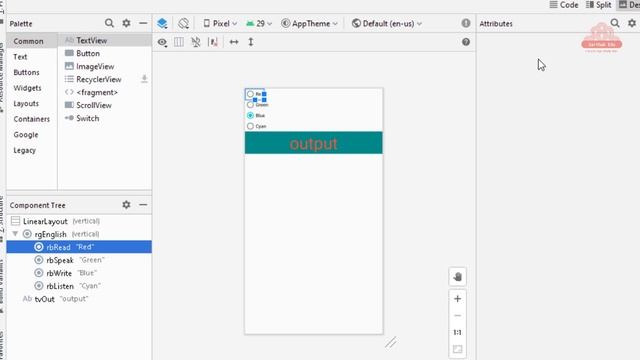
Task: Select the Buttons palette category
Action: click(x=26, y=72)
